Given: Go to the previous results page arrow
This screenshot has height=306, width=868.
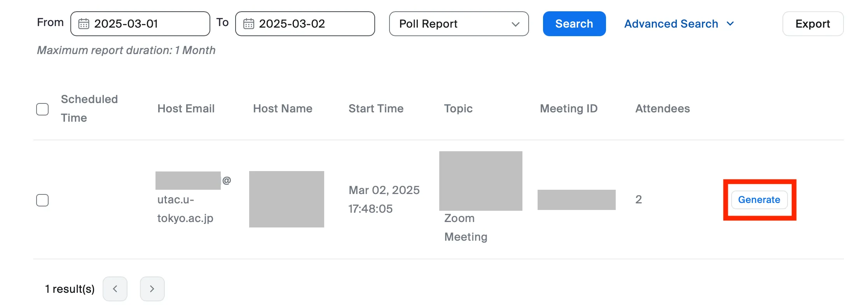Looking at the screenshot, I should [115, 289].
